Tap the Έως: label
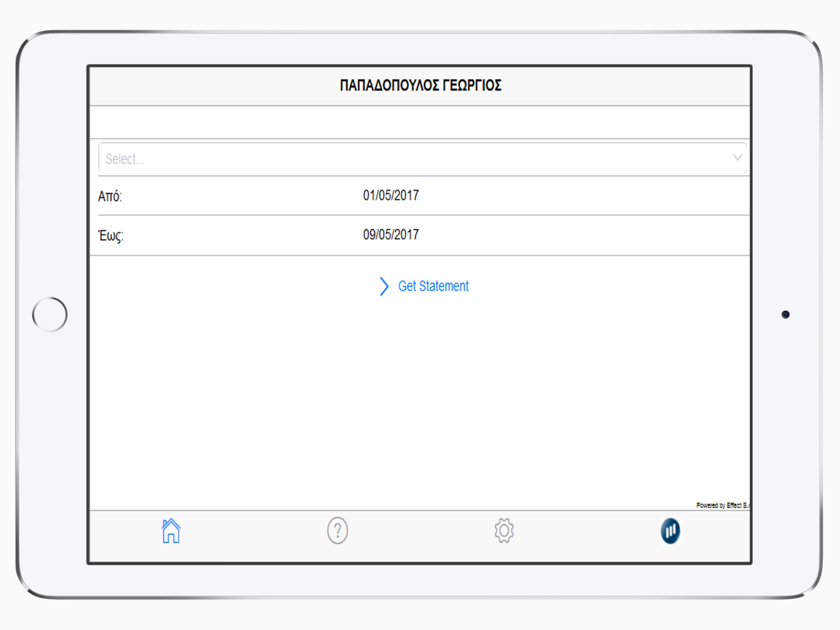This screenshot has width=840, height=630. (110, 236)
